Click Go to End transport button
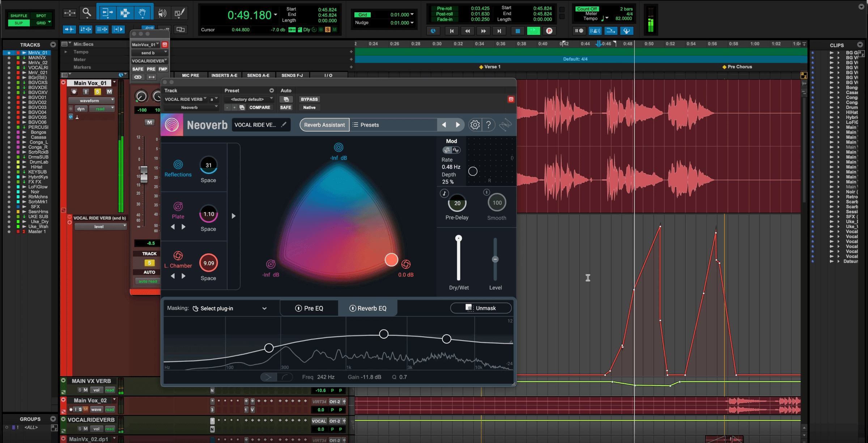The image size is (868, 443). (499, 31)
